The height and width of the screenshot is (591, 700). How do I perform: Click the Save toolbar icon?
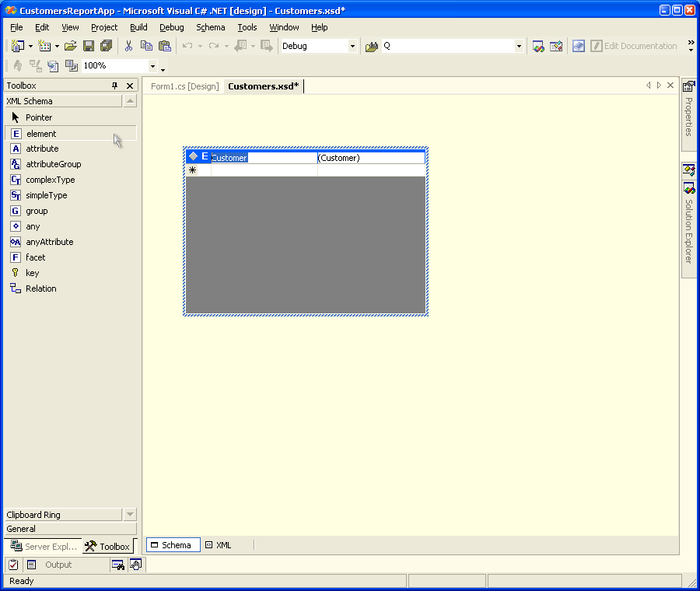click(x=89, y=46)
